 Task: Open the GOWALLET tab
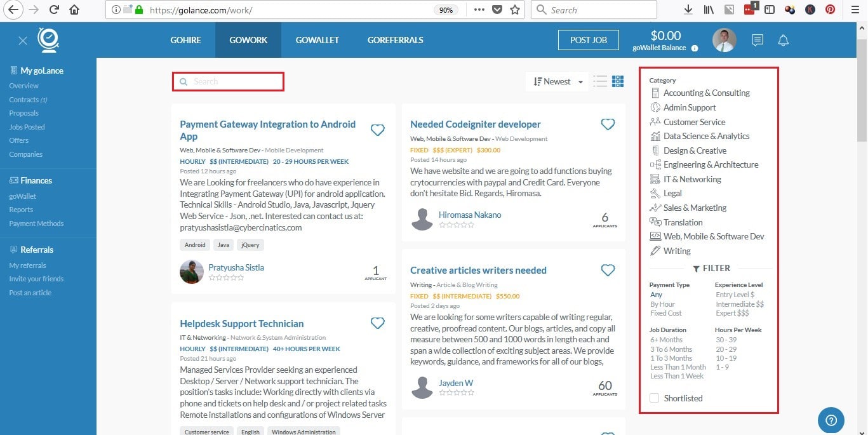tap(317, 40)
